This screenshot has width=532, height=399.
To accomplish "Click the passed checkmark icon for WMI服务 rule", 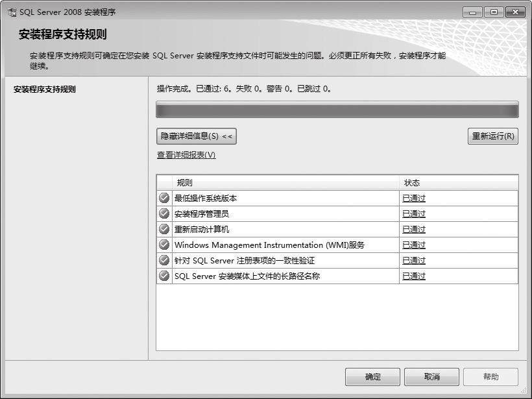I will pyautogui.click(x=164, y=245).
